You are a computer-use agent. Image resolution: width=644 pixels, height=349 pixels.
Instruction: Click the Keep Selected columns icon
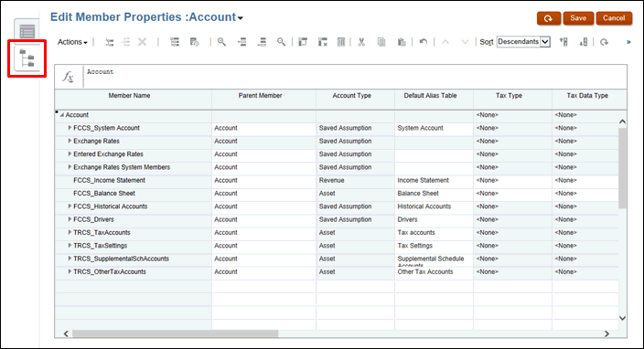[x=303, y=42]
